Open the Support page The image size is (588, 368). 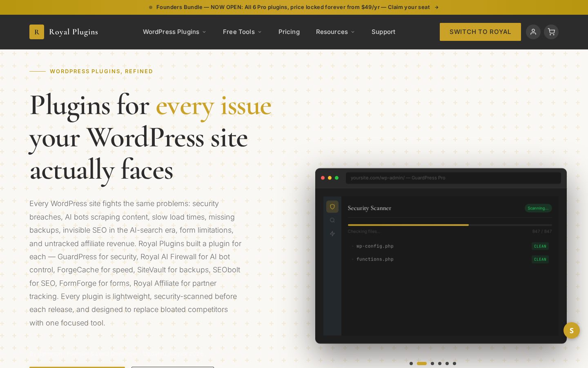383,32
